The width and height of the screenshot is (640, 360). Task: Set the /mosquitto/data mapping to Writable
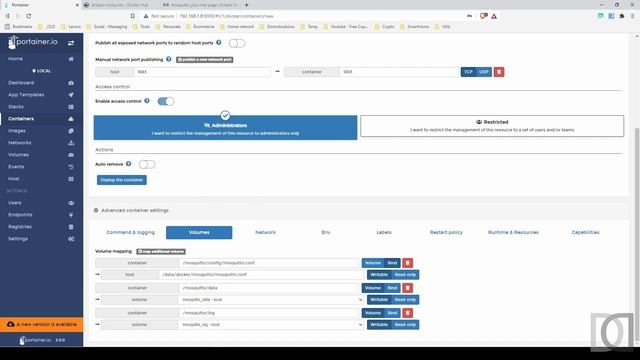tap(379, 300)
